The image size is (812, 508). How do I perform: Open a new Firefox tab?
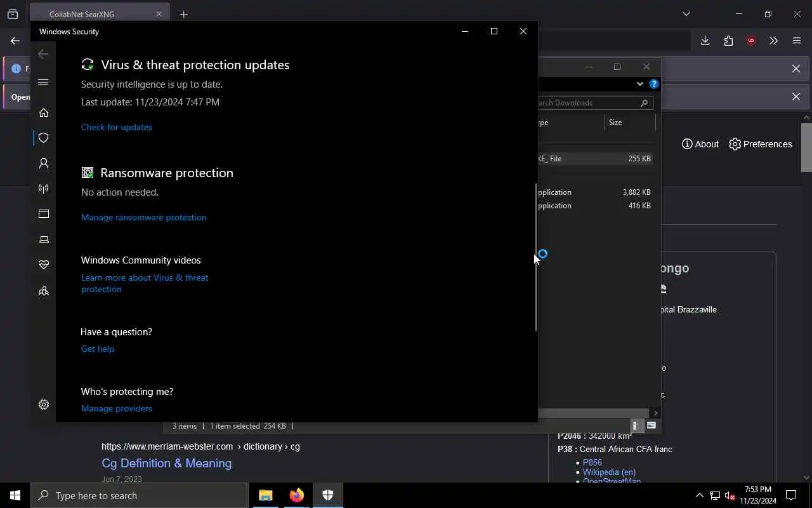[184, 14]
